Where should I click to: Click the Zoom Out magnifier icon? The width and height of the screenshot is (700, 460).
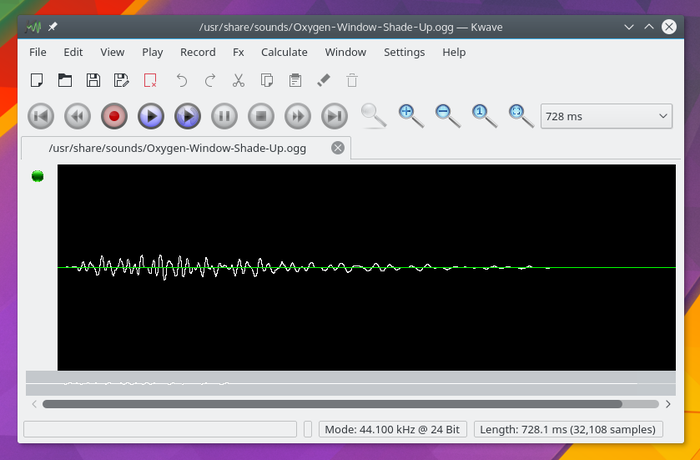(x=447, y=115)
